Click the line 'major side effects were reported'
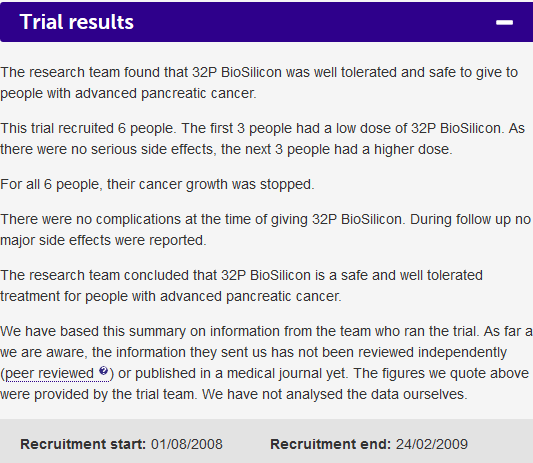Screen dimensions: 533x463 (x=103, y=240)
